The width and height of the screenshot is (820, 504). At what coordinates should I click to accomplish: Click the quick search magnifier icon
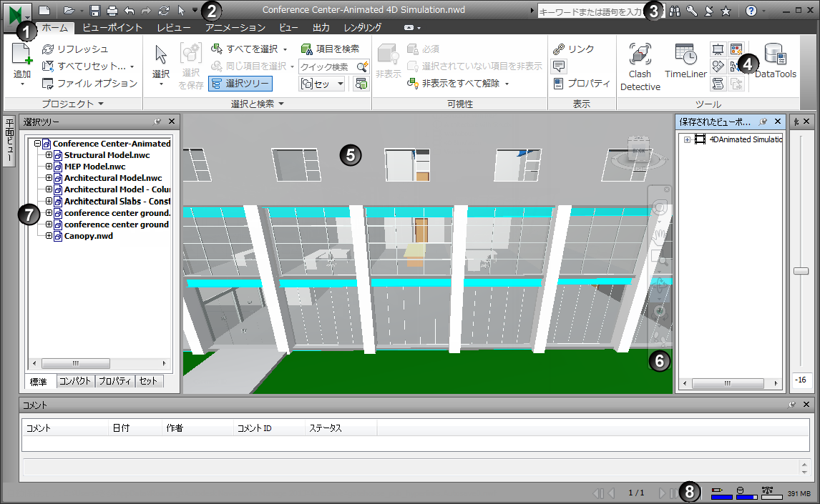(x=362, y=66)
